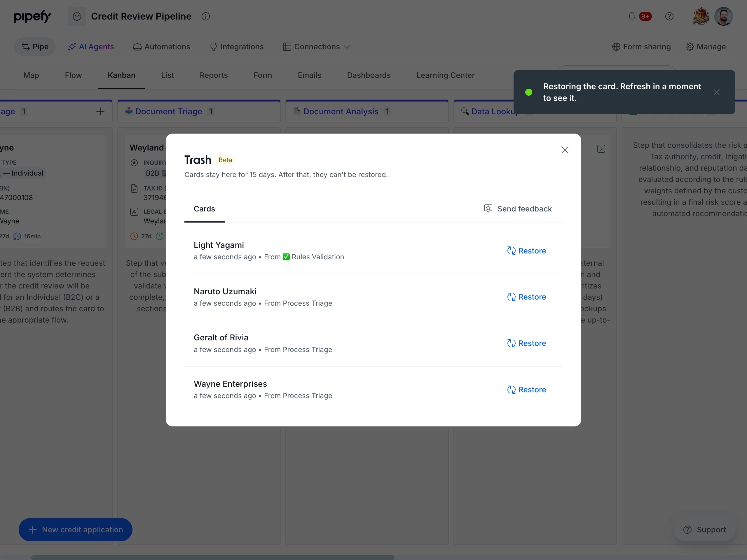Open AI Agents
The image size is (747, 560).
91,47
